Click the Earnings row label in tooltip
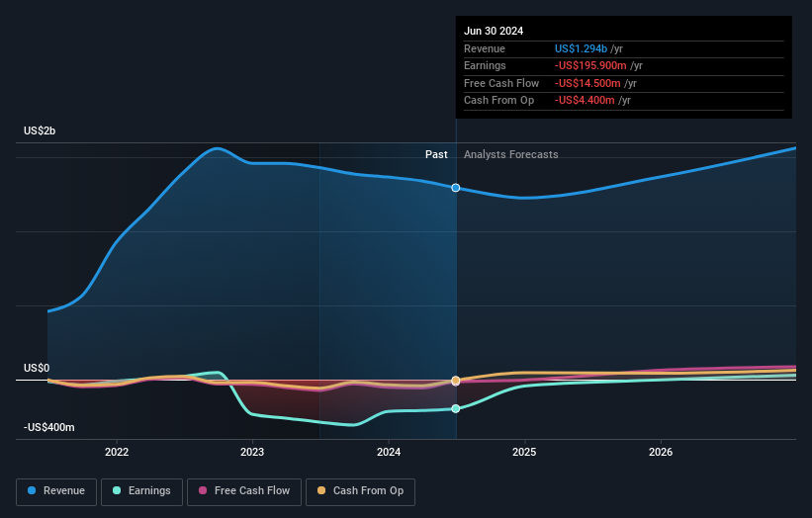This screenshot has height=518, width=812. tap(485, 65)
